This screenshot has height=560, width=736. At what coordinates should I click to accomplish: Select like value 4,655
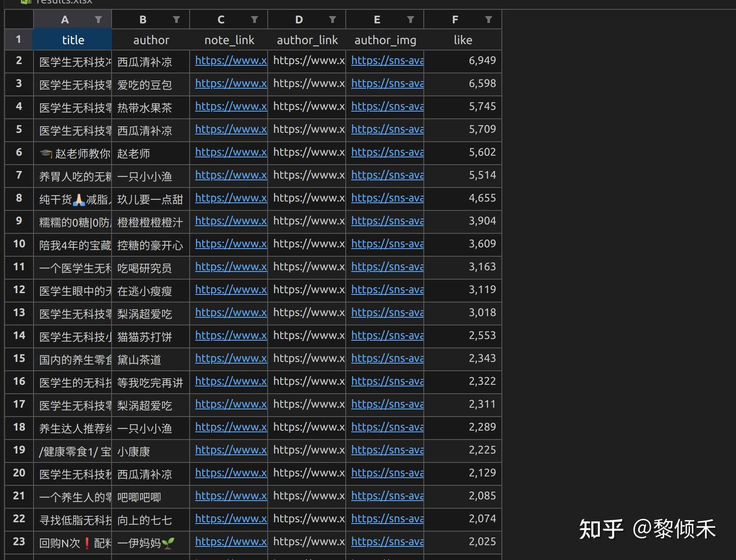click(463, 198)
